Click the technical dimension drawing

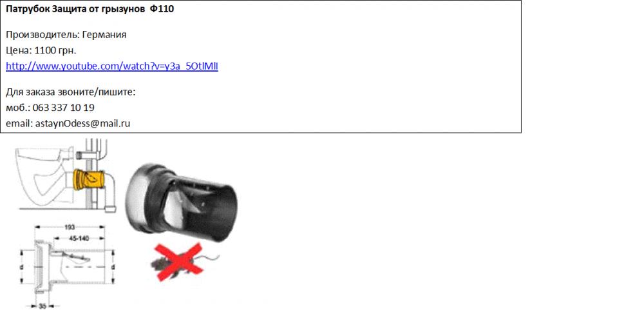(x=68, y=266)
